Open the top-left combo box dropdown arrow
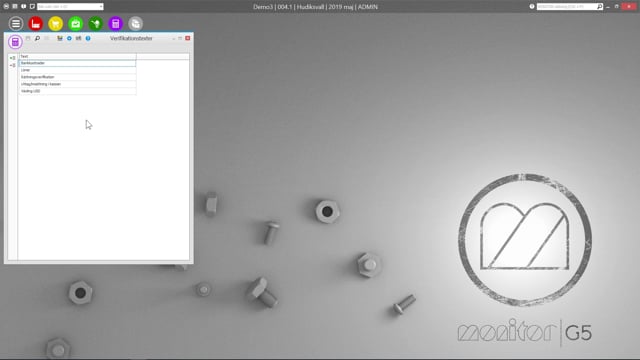Viewport: 640px width, 360px height. coord(101,7)
